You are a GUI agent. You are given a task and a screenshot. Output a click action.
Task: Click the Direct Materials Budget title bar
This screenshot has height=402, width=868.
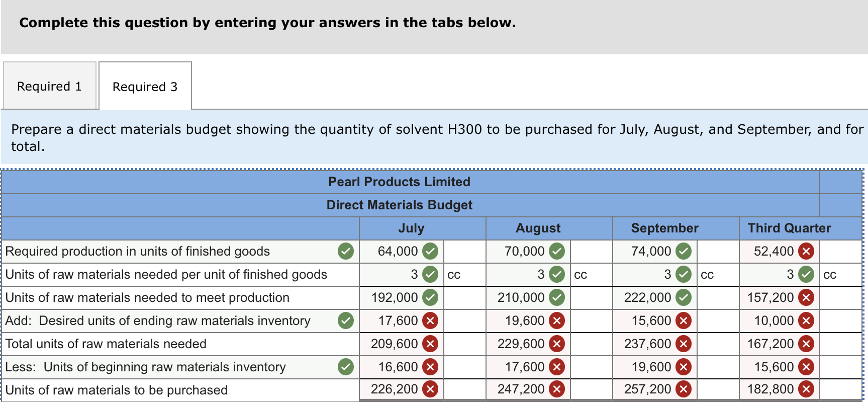click(399, 205)
